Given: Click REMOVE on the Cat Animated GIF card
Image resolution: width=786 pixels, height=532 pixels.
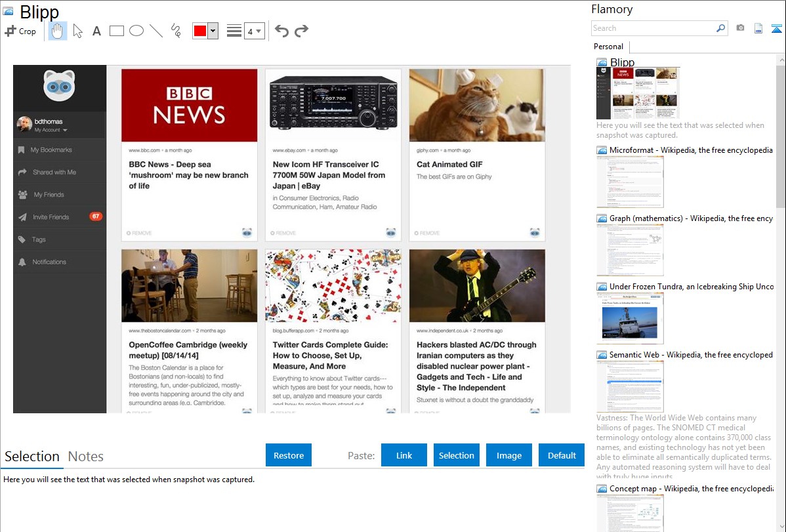Looking at the screenshot, I should pos(427,233).
